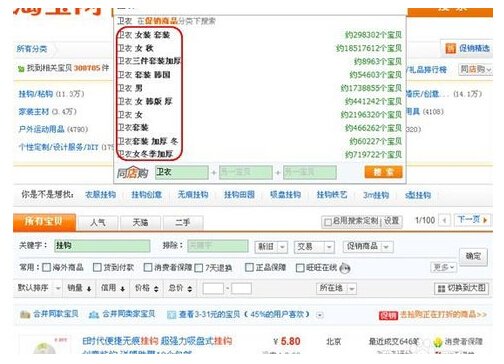Click the 合并同款宝贝 icon

25,314
